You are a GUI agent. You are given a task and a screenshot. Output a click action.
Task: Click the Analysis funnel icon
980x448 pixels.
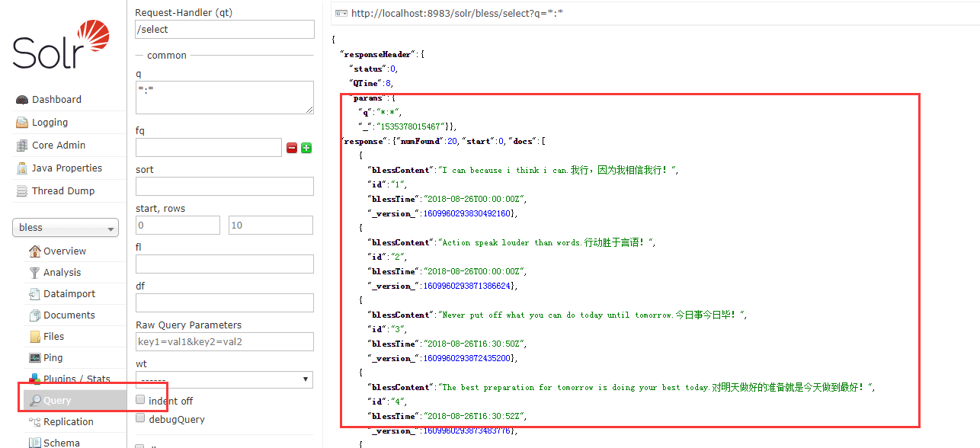(x=34, y=273)
